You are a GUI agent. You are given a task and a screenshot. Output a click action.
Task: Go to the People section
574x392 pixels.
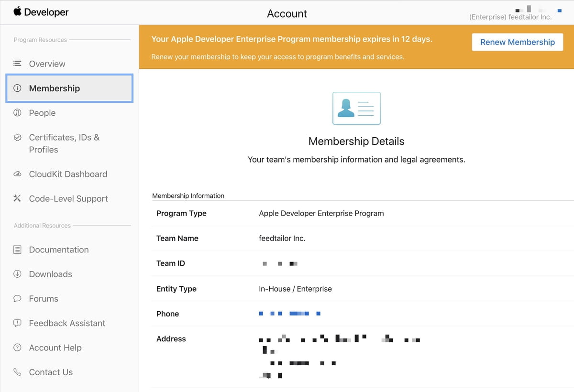[x=42, y=113]
